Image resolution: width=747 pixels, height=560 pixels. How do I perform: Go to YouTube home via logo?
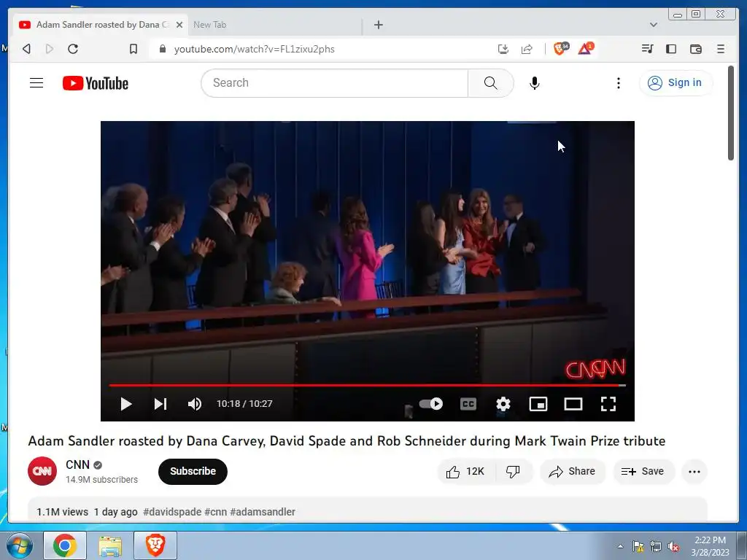coord(96,83)
